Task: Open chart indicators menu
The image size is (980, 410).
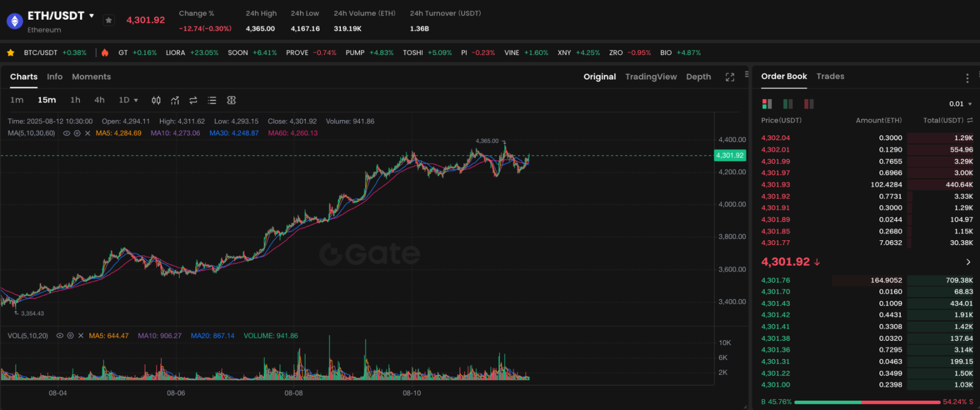Action: click(175, 100)
